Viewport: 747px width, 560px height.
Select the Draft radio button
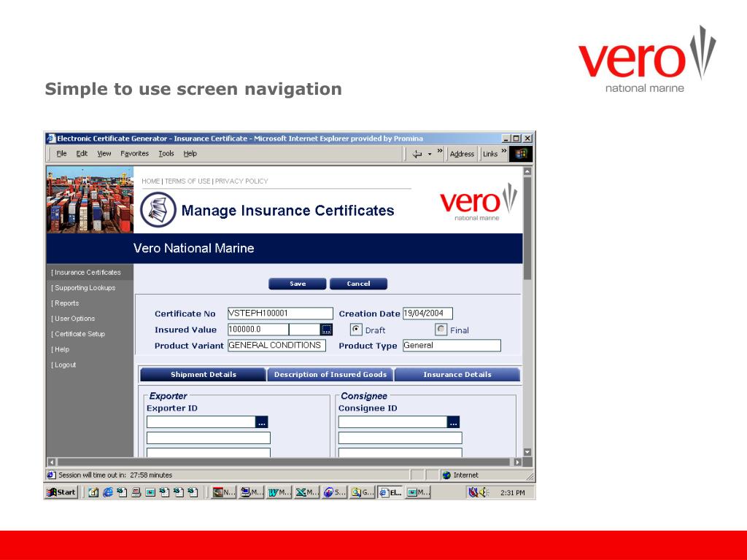(356, 330)
